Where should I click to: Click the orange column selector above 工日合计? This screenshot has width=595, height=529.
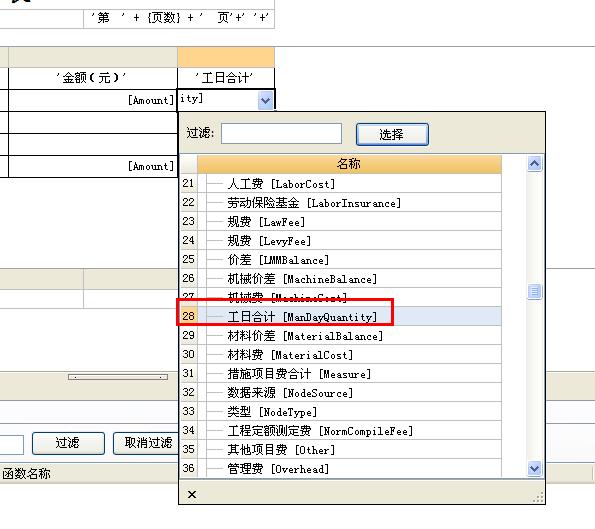point(226,57)
